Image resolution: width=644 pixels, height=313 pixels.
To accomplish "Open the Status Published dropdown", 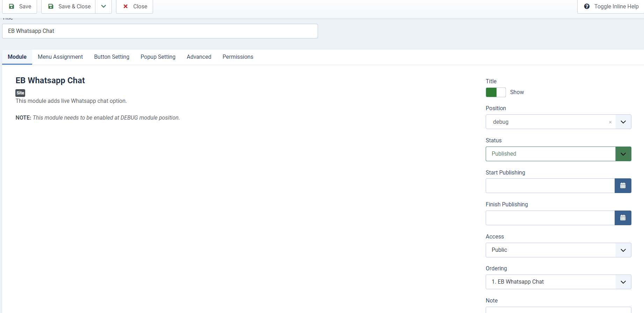I will point(558,154).
